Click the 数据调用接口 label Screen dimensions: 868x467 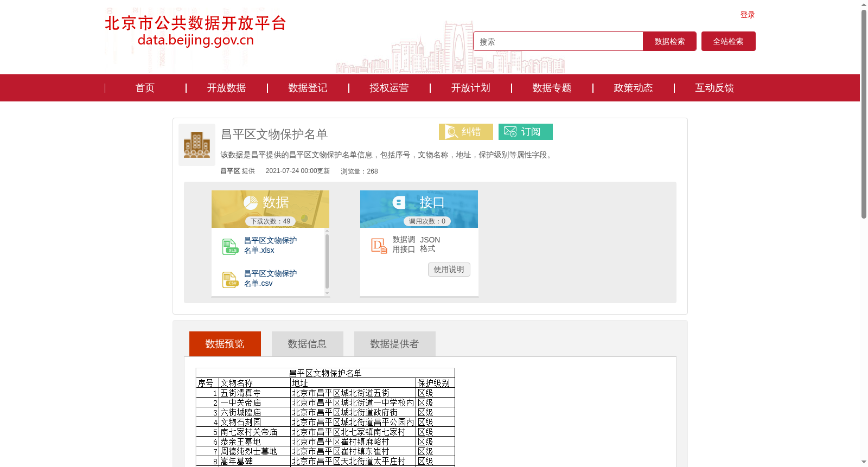[x=404, y=245]
